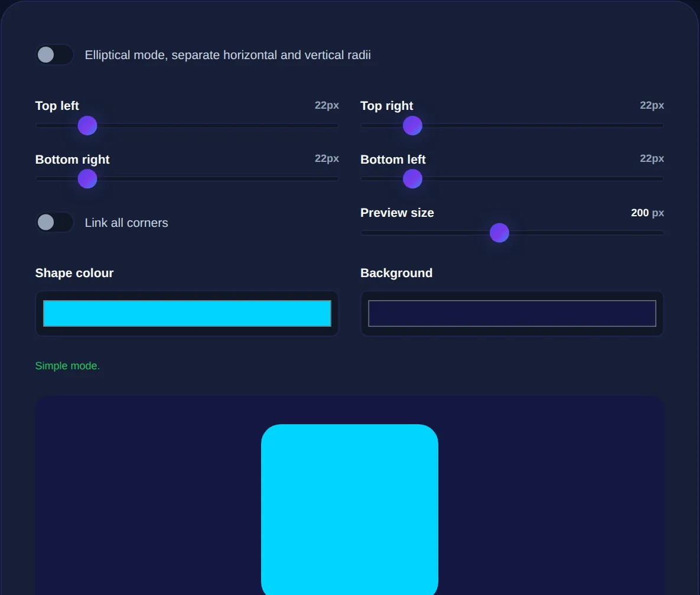Turn on Link all corners switch
This screenshot has height=595, width=700.
click(x=54, y=222)
